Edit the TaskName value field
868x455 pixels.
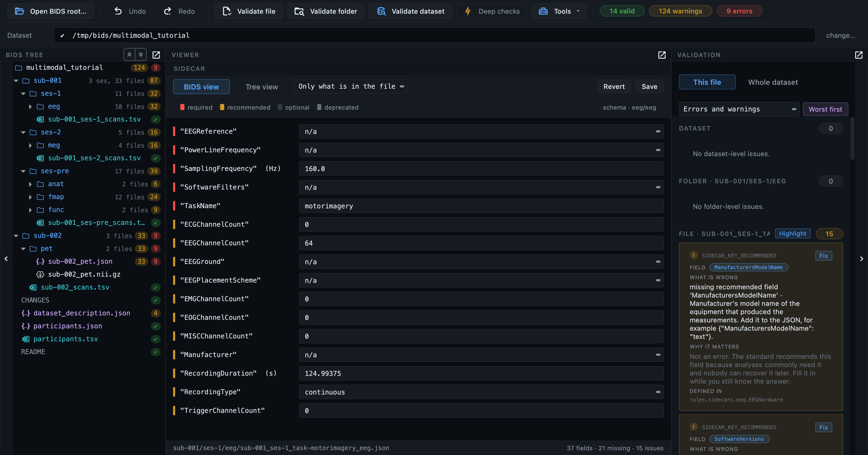[x=481, y=206]
